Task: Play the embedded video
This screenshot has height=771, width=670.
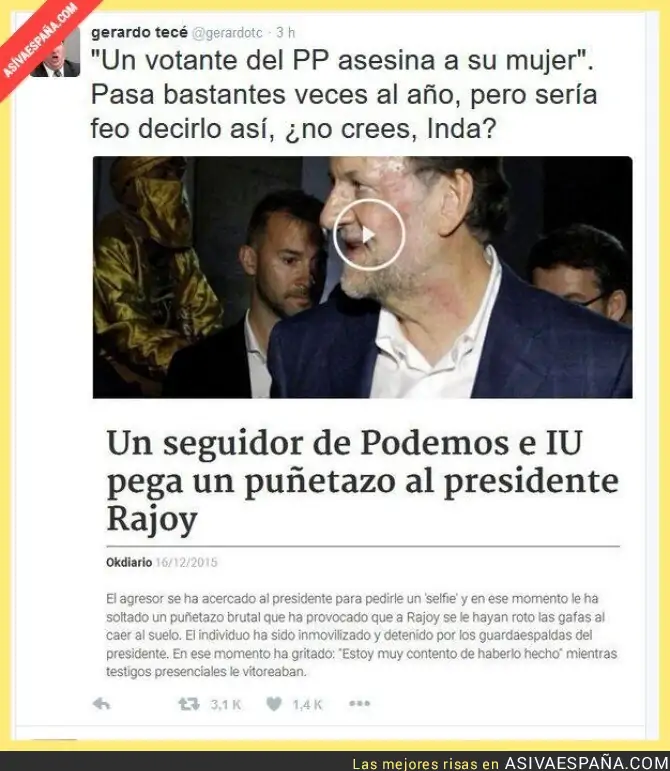Action: click(x=369, y=235)
